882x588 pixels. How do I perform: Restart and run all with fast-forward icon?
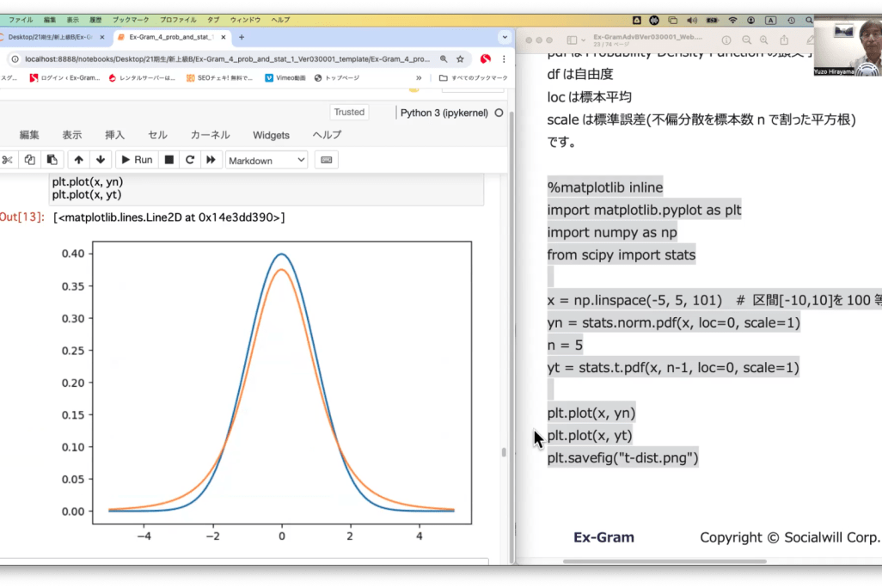(x=211, y=160)
